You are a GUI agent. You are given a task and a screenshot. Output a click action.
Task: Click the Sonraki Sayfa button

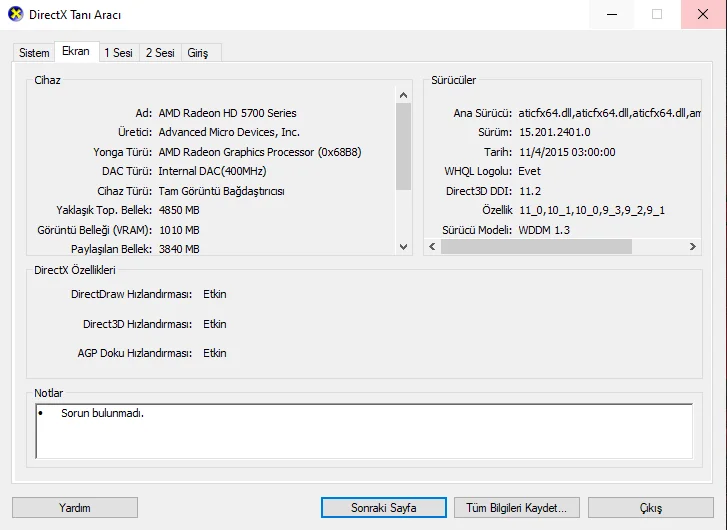[383, 508]
